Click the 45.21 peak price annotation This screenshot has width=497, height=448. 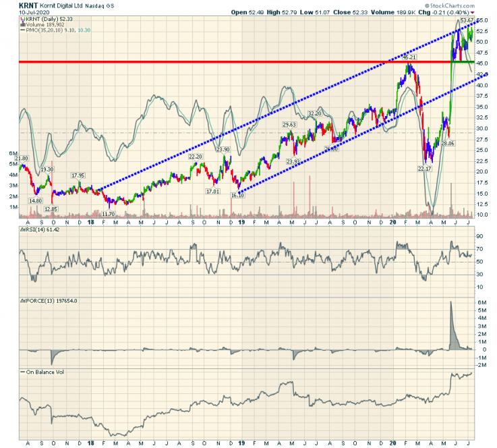409,58
